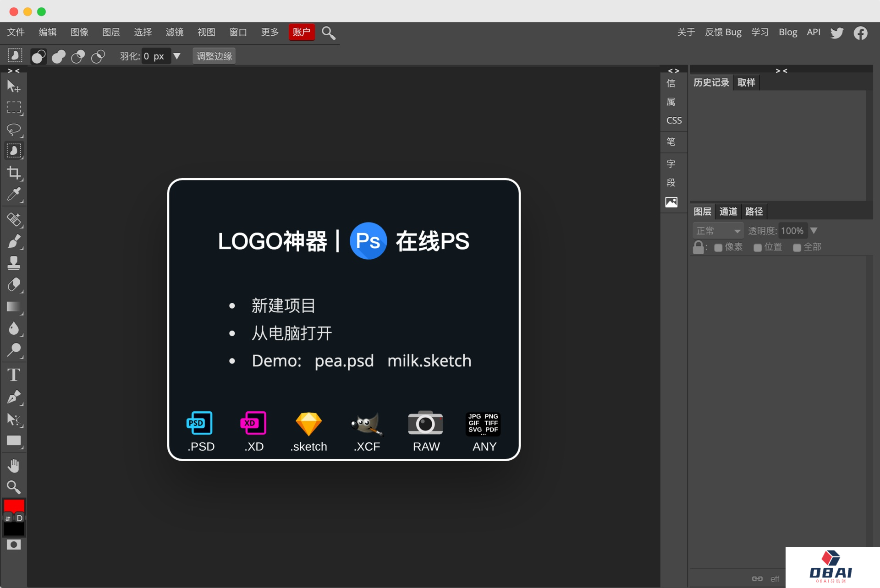
Task: Select the Rectangular Marquee tool
Action: (14, 108)
